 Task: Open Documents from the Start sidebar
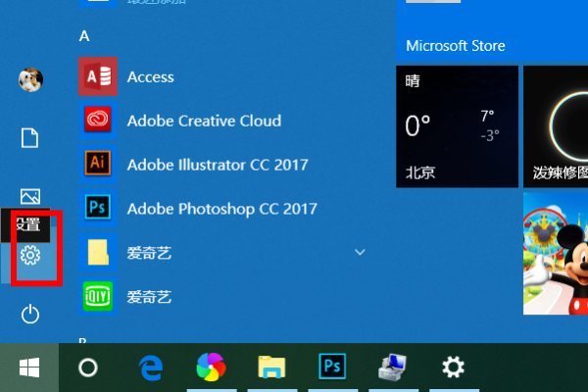pyautogui.click(x=29, y=138)
